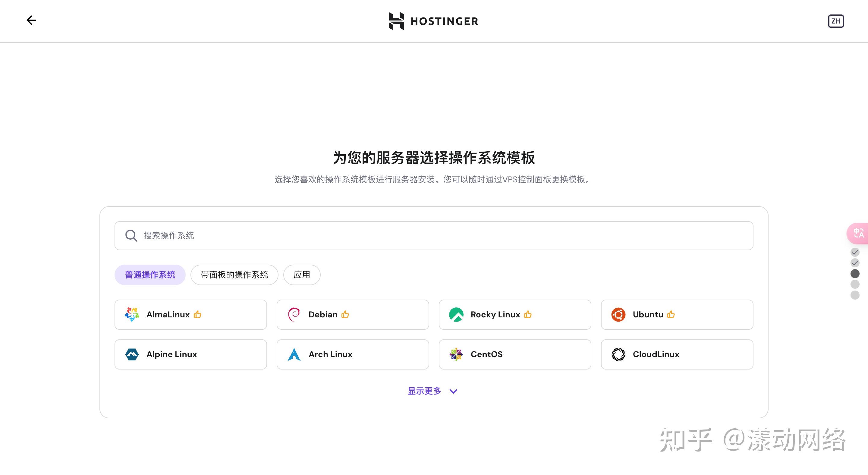Choose the AlmaLinux template card
868x475 pixels.
click(x=191, y=315)
